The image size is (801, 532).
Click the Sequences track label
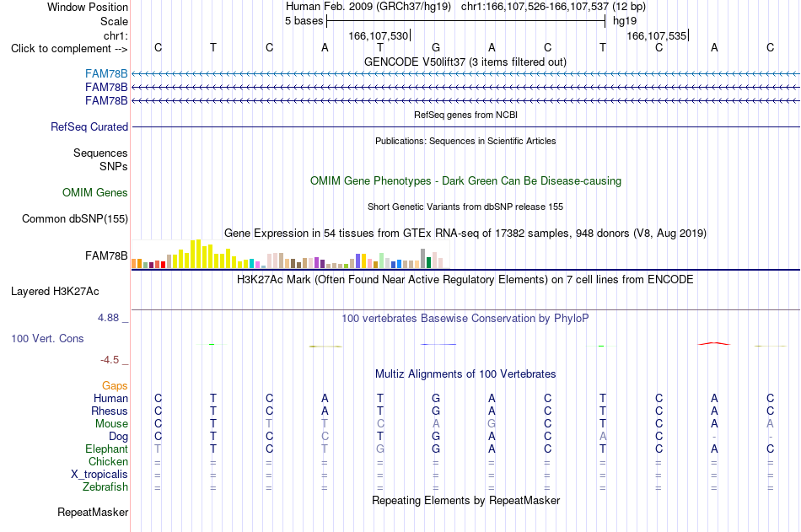tap(100, 153)
